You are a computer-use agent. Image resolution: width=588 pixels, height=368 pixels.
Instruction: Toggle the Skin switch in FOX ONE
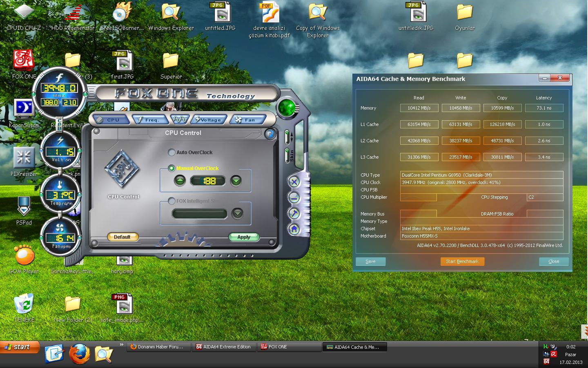tap(287, 155)
